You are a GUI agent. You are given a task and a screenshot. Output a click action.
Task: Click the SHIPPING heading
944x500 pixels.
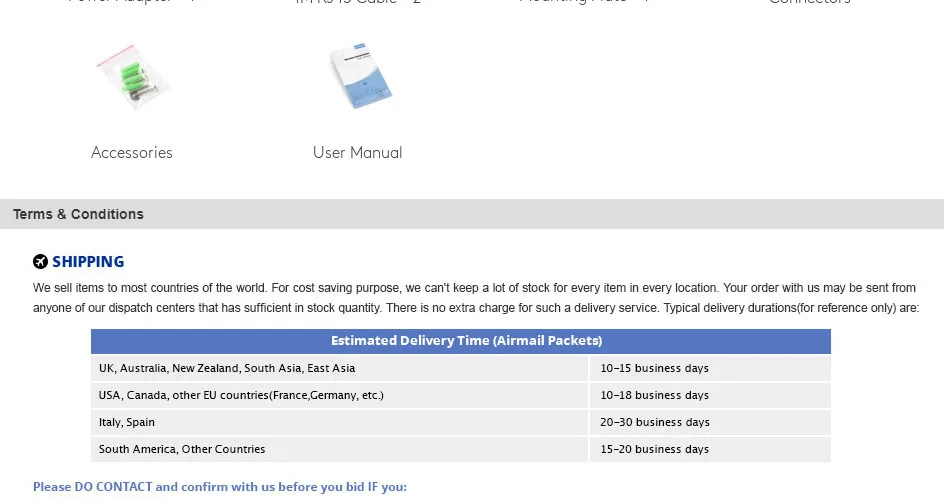(88, 262)
